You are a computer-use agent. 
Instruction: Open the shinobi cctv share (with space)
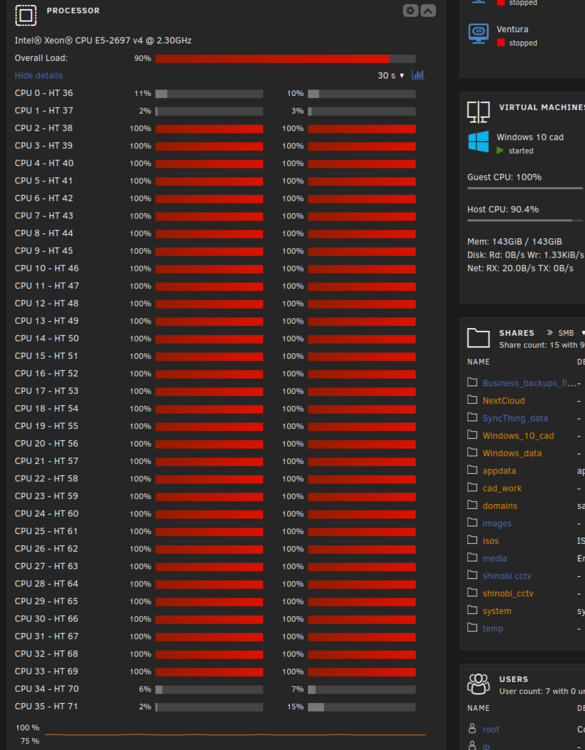507,576
